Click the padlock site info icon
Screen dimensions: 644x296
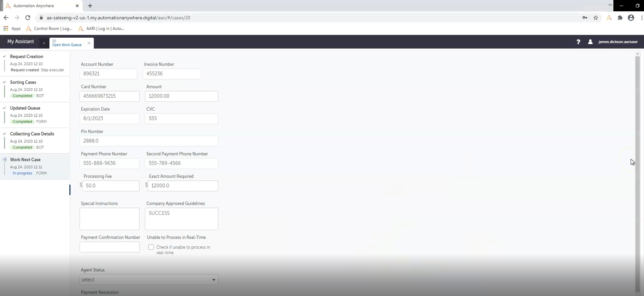coord(41,18)
